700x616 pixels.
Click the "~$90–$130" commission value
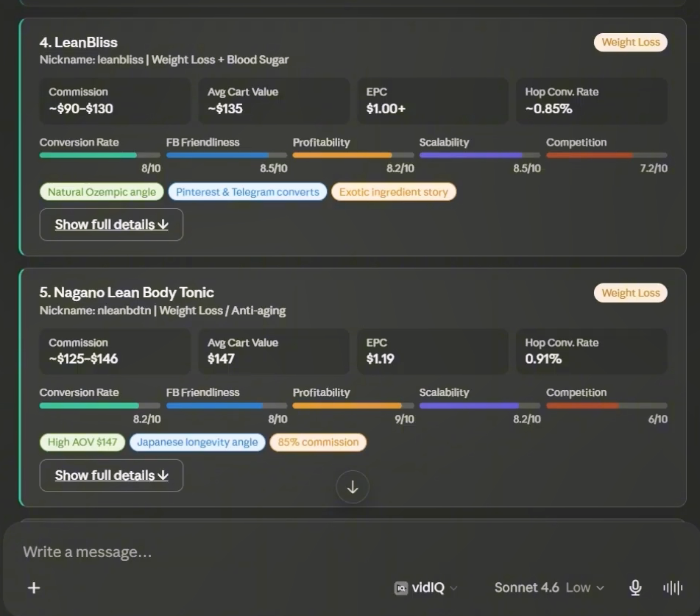point(81,108)
